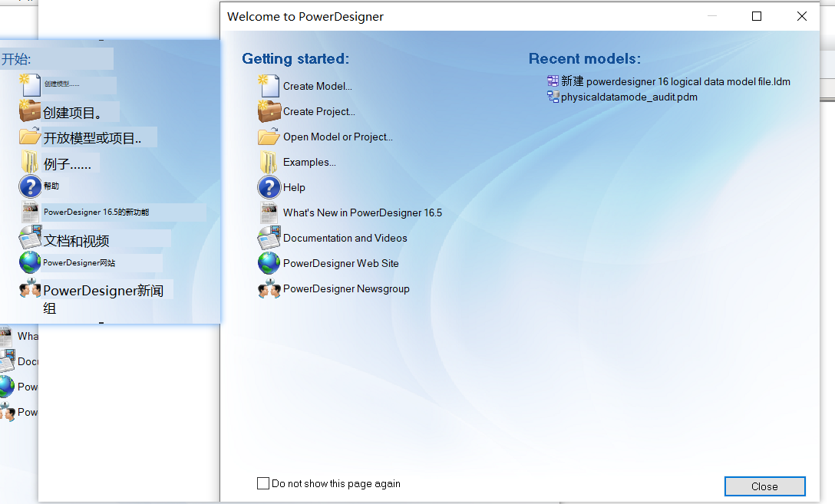The height and width of the screenshot is (504, 835).
Task: Click the 创建模型 document icon in translation overlay
Action: 31,85
